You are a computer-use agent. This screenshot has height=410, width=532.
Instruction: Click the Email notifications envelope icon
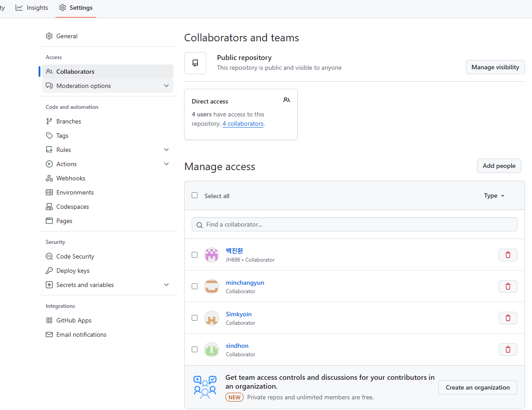[49, 334]
